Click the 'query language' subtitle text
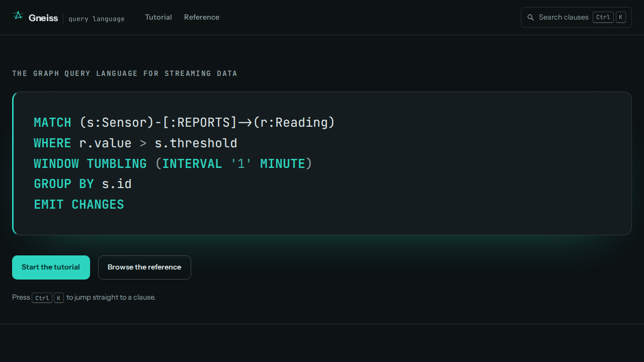The height and width of the screenshot is (362, 644). click(97, 19)
